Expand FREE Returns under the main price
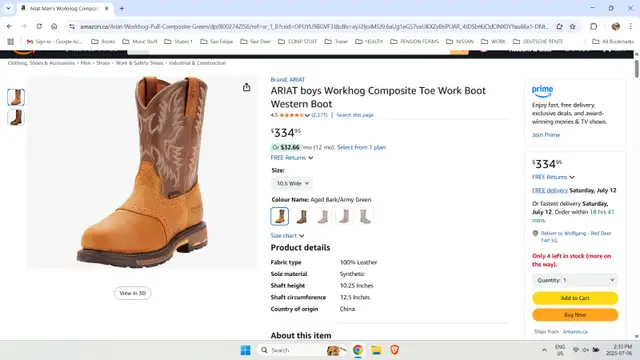Image resolution: width=640 pixels, height=360 pixels. (291, 158)
